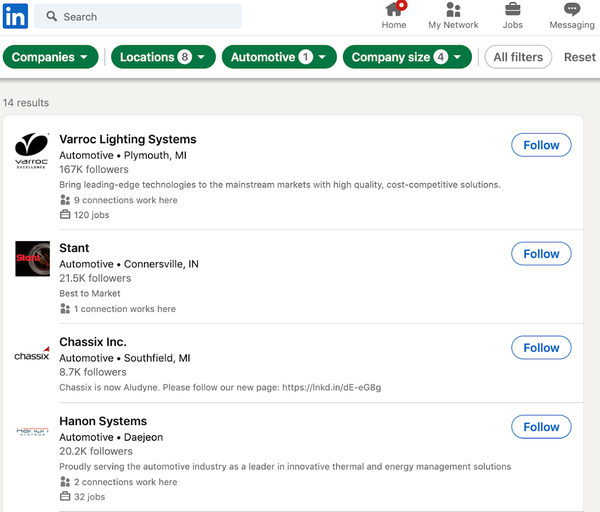Open Hanon Systems company title

click(103, 421)
